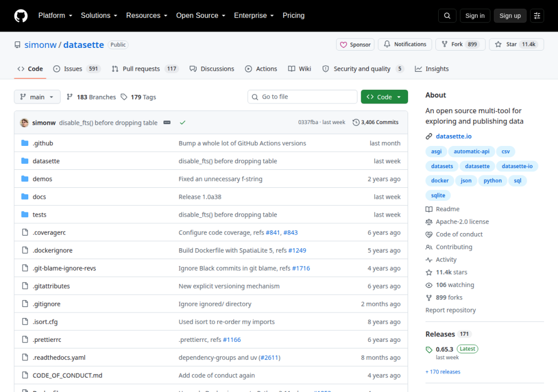
Task: Open commit reference #1249 link
Action: coord(297,250)
